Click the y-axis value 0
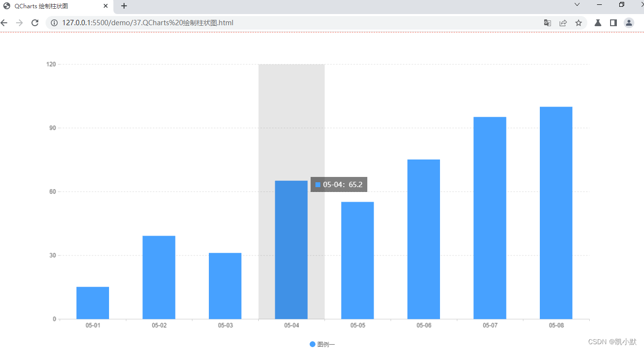644x350 pixels. click(x=55, y=319)
